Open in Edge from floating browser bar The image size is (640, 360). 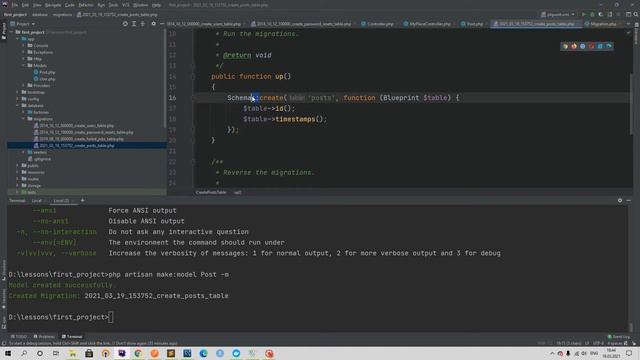pyautogui.click(x=609, y=46)
